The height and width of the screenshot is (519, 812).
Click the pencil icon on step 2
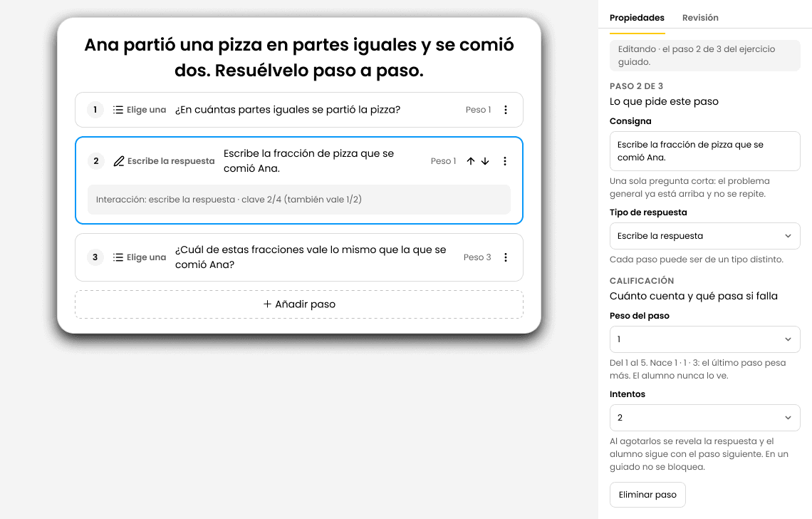pyautogui.click(x=118, y=161)
